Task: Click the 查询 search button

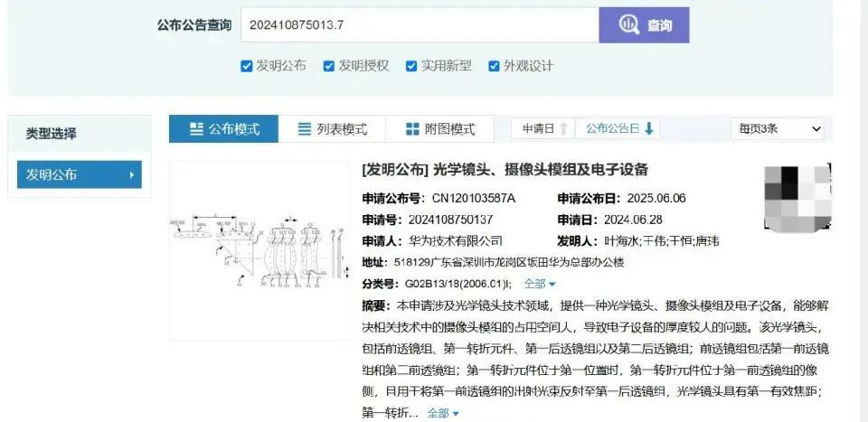Action: (644, 25)
